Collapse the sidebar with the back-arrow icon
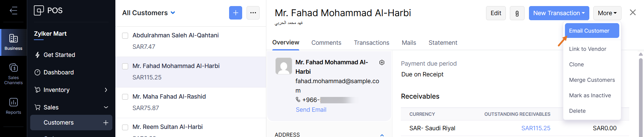 13,11
